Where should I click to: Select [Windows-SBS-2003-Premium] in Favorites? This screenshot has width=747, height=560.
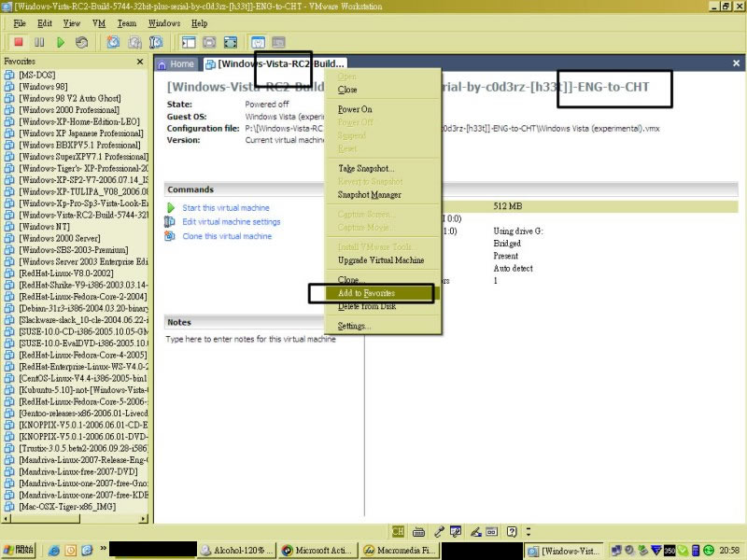pos(74,250)
